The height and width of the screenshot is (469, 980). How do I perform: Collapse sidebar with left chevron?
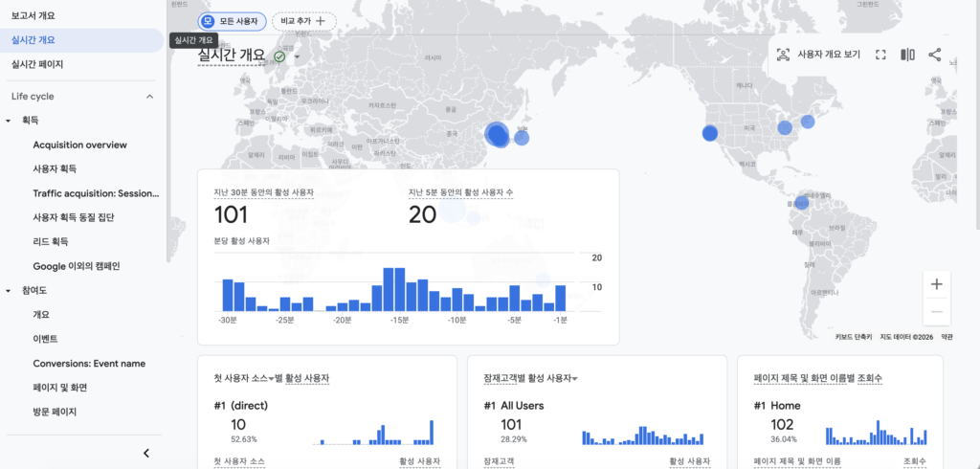click(x=146, y=453)
